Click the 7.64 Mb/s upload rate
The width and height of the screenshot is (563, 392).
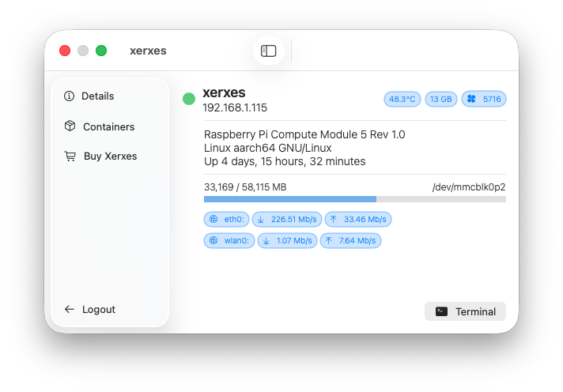coord(357,240)
